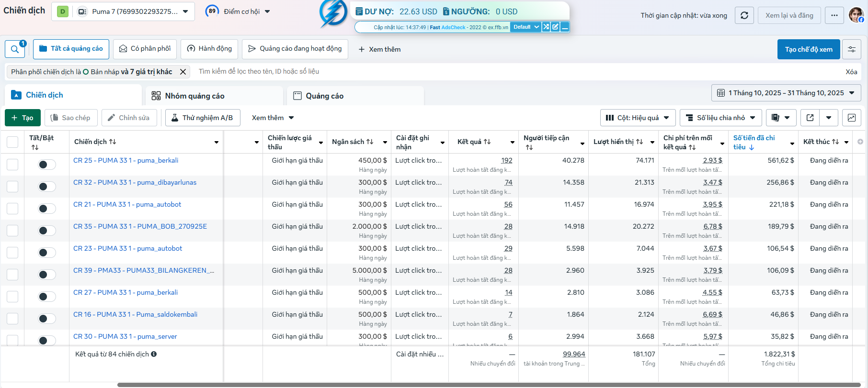Open the CR 25 - PUMA 33 1 - puma_berkali campaign
868x388 pixels.
click(x=126, y=160)
